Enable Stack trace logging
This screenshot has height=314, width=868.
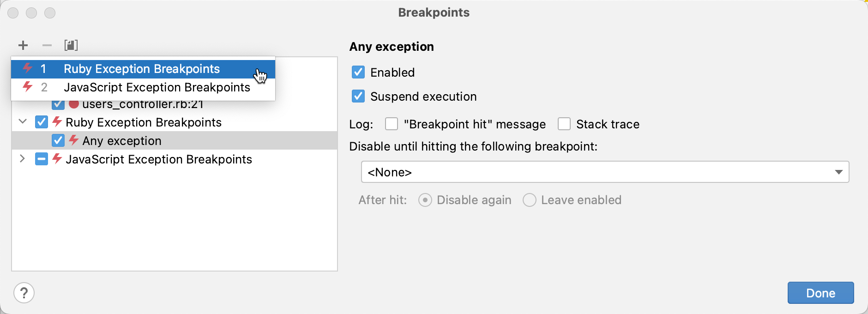565,124
